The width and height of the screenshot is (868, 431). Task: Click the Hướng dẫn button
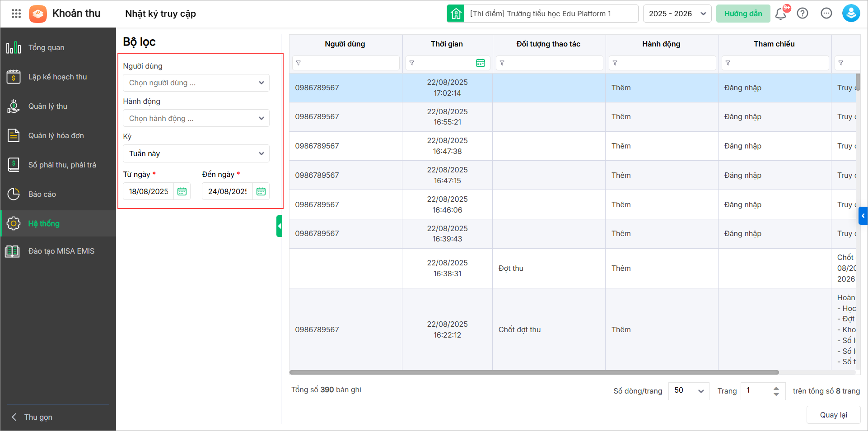pos(743,14)
